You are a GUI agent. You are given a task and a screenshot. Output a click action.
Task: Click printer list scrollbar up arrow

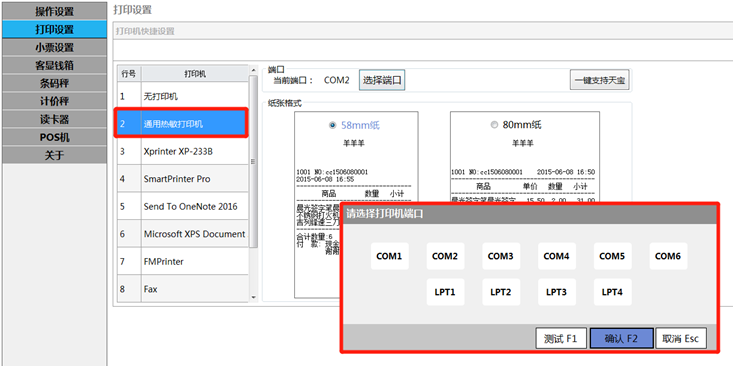pos(254,70)
